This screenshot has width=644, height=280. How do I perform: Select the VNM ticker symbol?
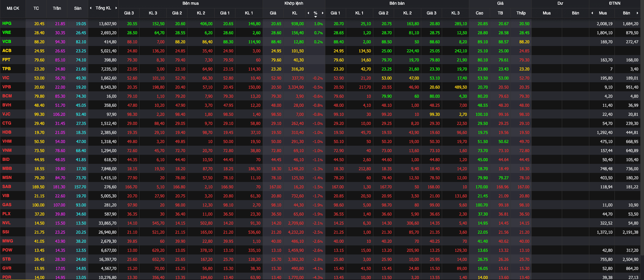[7, 150]
